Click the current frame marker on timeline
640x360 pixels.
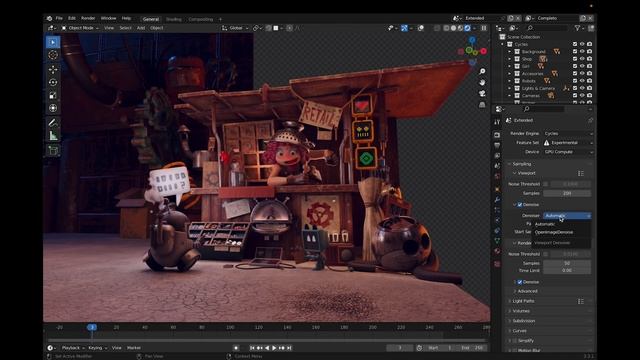[92, 327]
